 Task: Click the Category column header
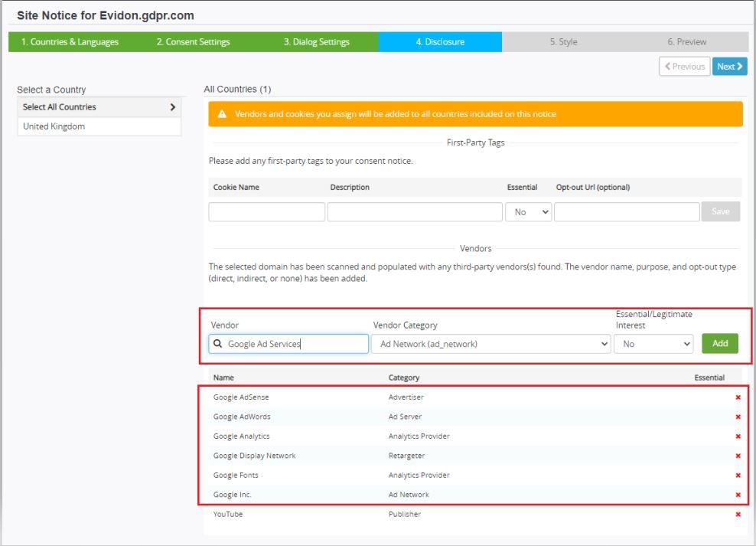[x=404, y=378]
